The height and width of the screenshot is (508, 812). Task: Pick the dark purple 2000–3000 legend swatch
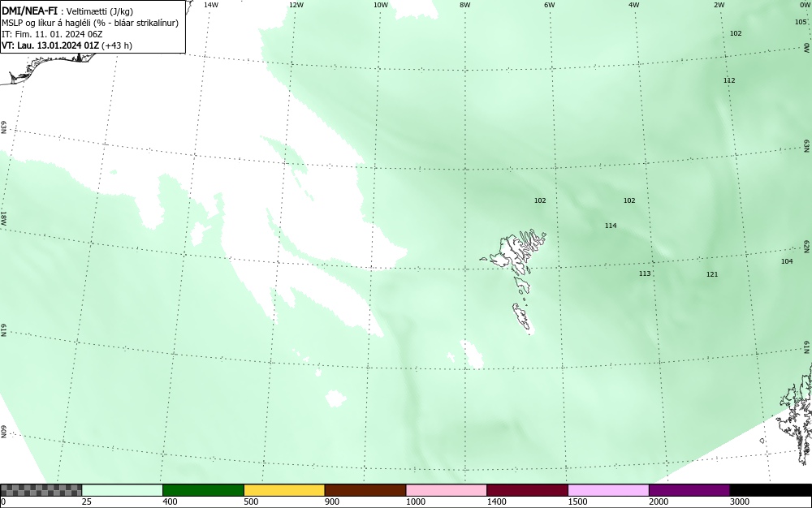(x=689, y=490)
